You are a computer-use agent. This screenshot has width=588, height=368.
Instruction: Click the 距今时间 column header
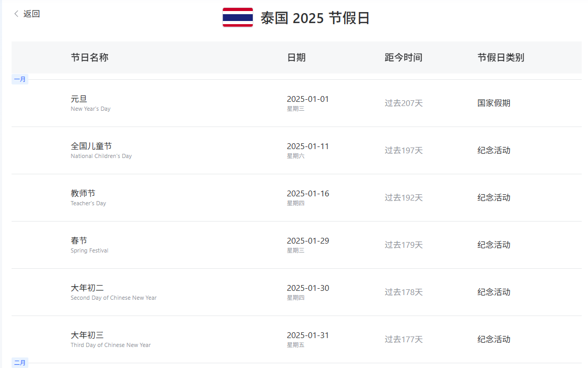click(403, 58)
